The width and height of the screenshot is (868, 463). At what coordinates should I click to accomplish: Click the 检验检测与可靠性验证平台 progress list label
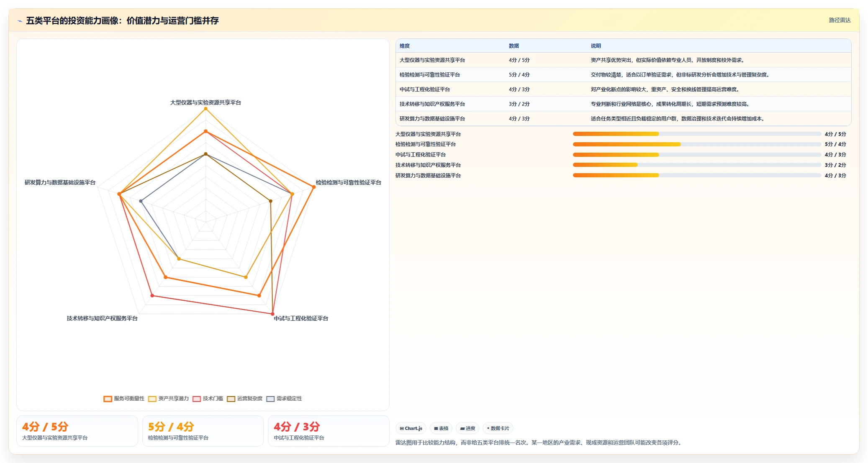426,144
